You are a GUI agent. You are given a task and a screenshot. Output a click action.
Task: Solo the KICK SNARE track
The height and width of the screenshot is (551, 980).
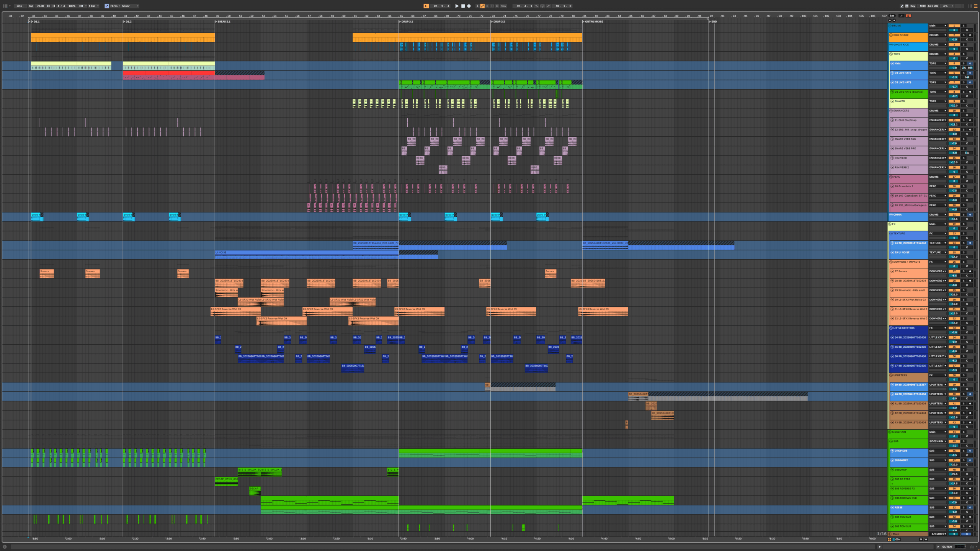click(964, 35)
